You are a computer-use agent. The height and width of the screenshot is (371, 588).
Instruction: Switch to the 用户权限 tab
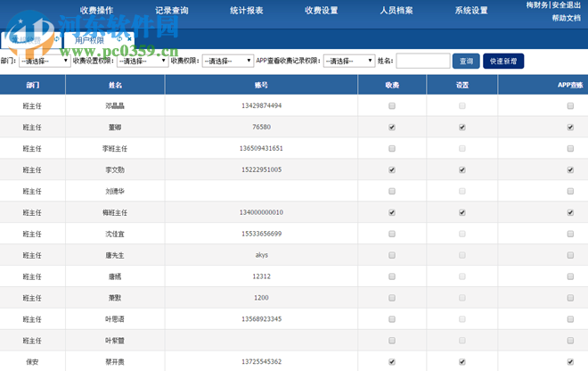tap(89, 40)
